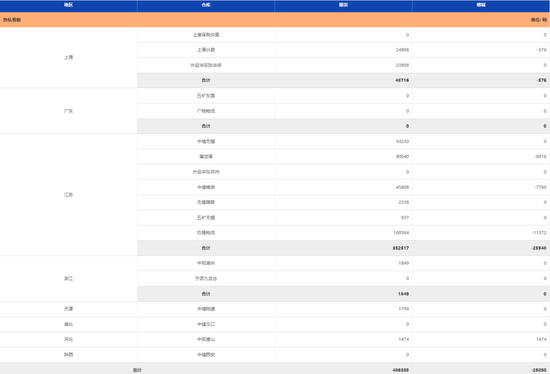Click the 24808 value cell
Screen dimensions: 550x374
coord(343,50)
